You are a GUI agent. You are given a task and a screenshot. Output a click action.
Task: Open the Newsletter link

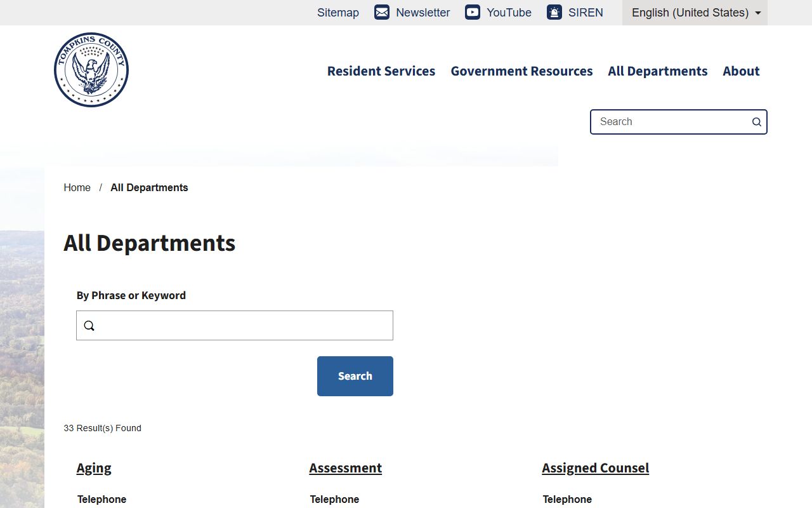423,13
